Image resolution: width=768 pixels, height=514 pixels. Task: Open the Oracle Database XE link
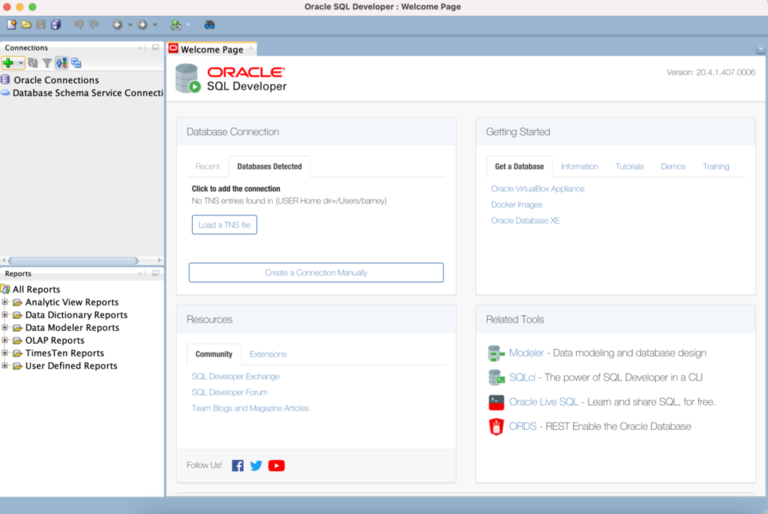click(x=525, y=220)
